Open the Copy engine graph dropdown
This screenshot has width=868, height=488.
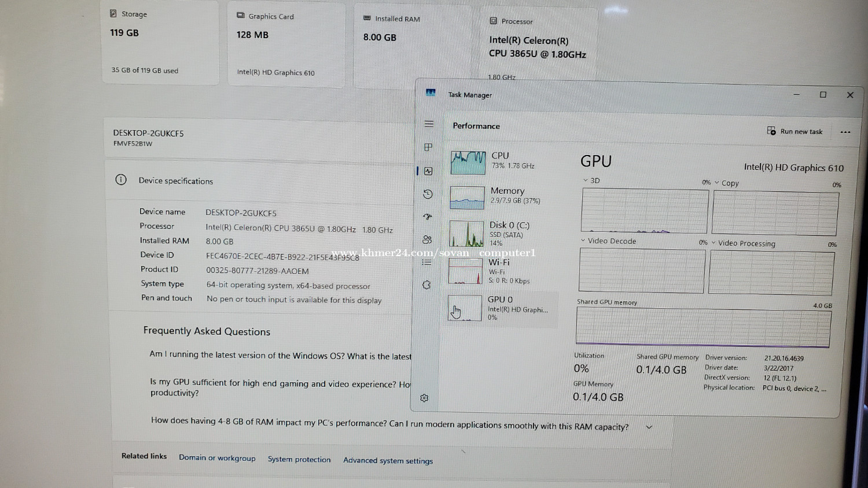pos(727,183)
